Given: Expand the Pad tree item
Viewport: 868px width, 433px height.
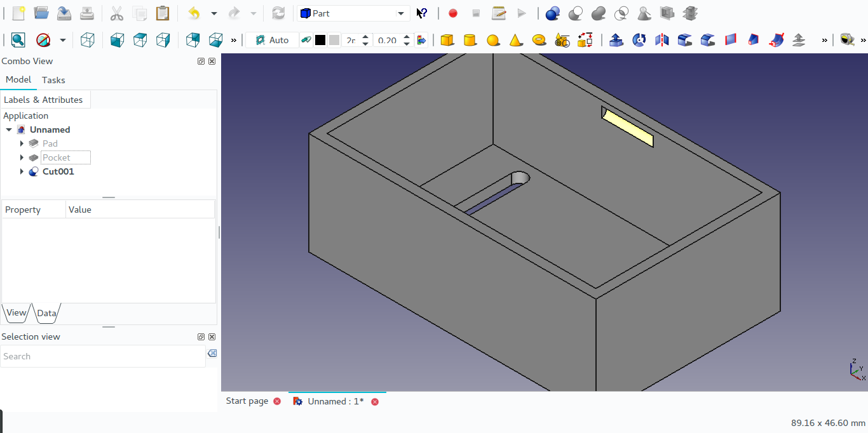Looking at the screenshot, I should (22, 143).
